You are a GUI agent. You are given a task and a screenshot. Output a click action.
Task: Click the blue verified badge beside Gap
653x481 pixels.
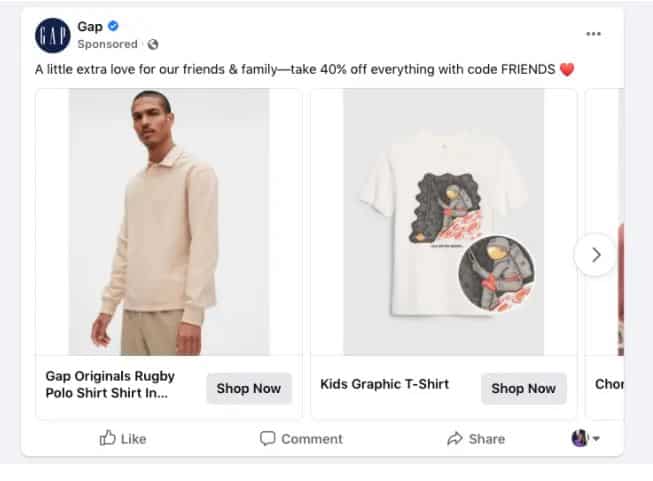coord(113,26)
